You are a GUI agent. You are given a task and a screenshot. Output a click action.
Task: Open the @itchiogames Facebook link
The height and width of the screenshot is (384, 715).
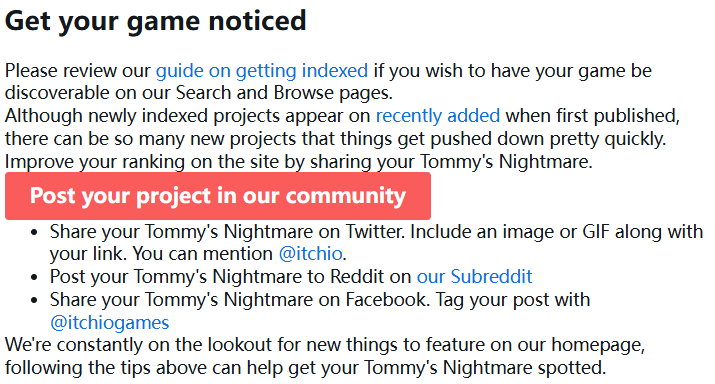pos(110,323)
